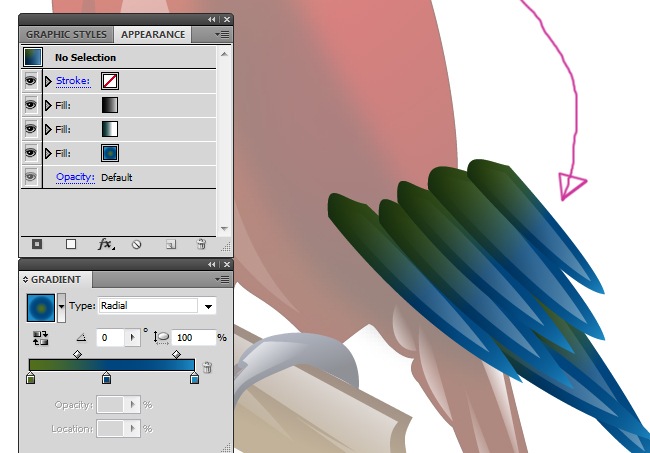
Task: Click the gradient aspect ratio icon
Action: tap(161, 338)
